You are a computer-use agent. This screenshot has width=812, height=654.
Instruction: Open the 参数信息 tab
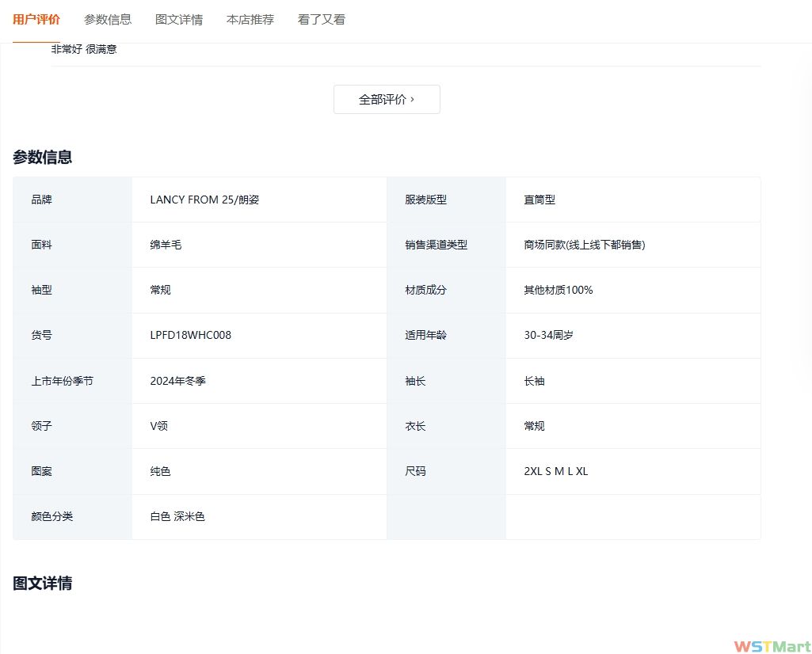pos(108,20)
